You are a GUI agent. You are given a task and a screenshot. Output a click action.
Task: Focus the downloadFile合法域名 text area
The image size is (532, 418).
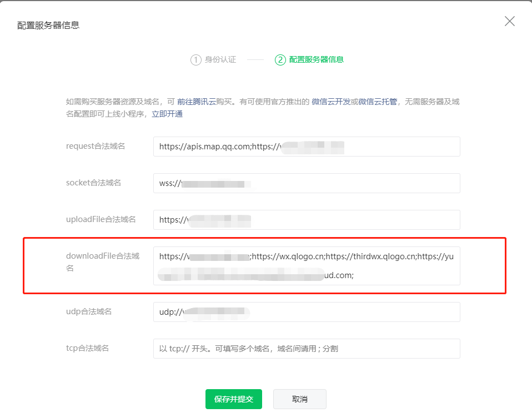pos(307,266)
